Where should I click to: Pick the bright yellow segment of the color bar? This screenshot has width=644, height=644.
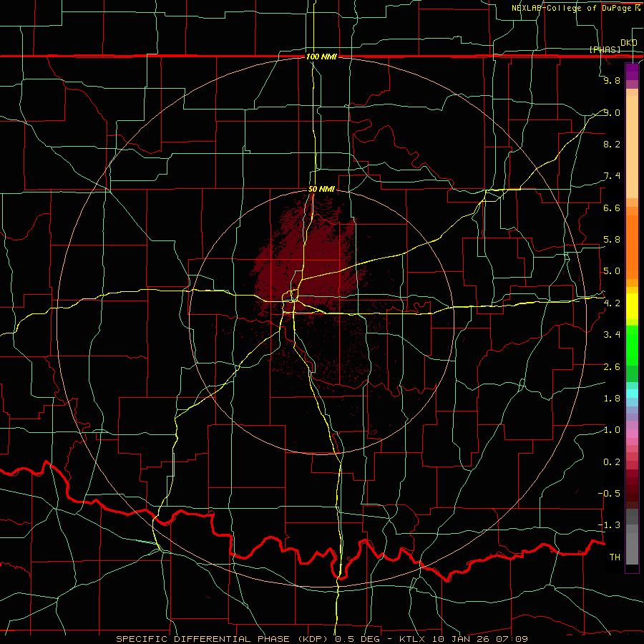[x=632, y=306]
